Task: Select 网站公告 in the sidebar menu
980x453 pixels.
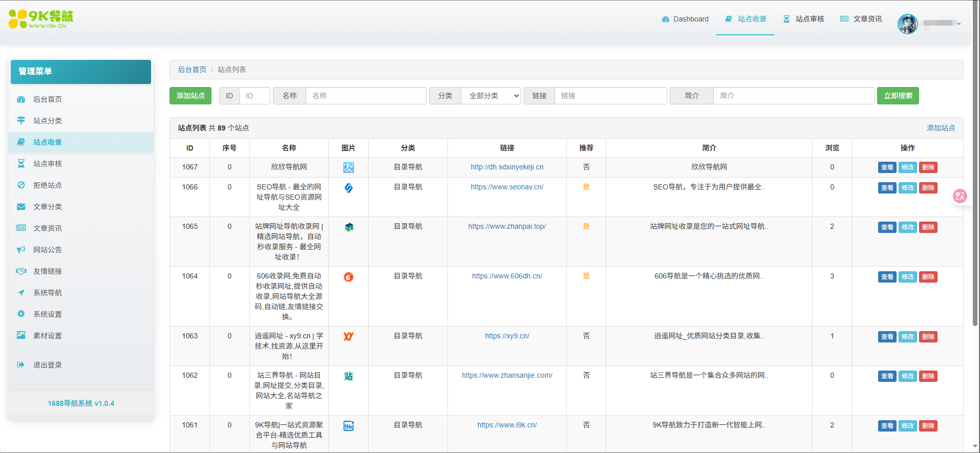Action: click(x=81, y=250)
